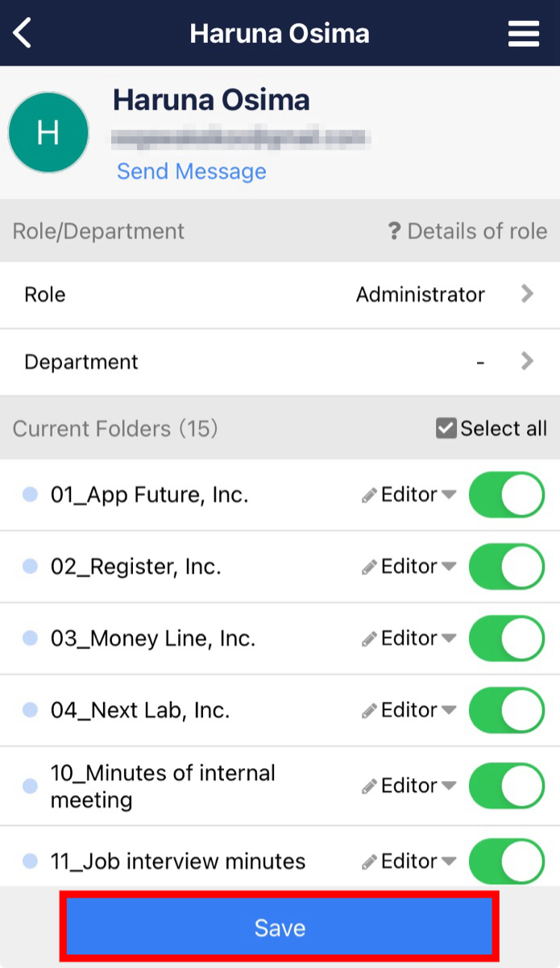This screenshot has width=560, height=968.
Task: Turn off the switch for 03_Money Line, Inc.
Action: coord(506,638)
